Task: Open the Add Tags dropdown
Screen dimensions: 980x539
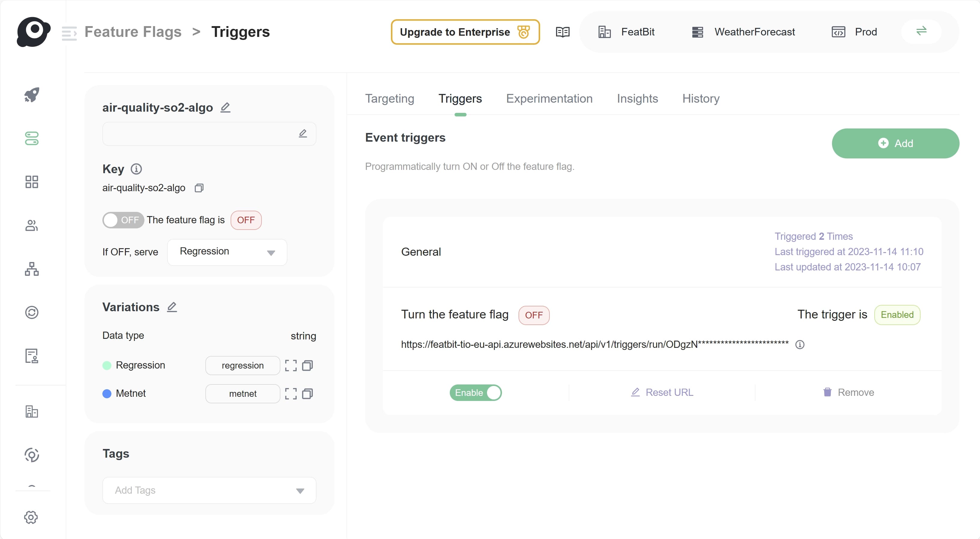Action: point(209,490)
